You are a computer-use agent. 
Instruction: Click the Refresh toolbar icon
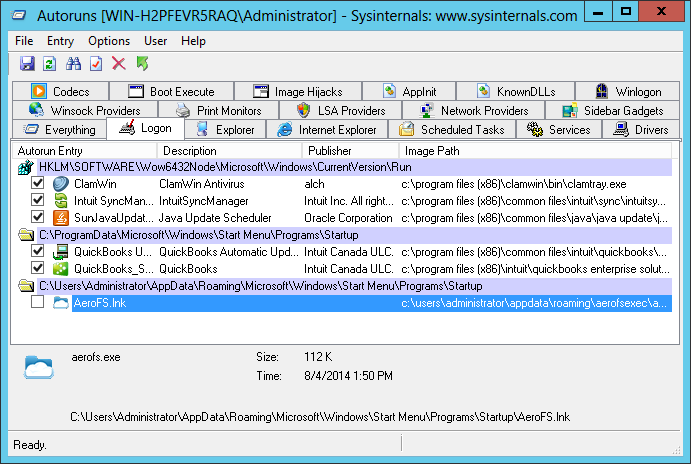50,64
